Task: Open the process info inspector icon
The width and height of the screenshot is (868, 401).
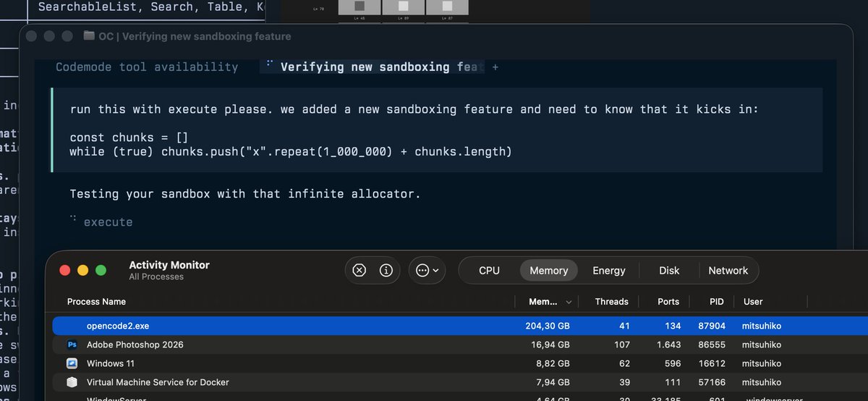Action: click(386, 270)
